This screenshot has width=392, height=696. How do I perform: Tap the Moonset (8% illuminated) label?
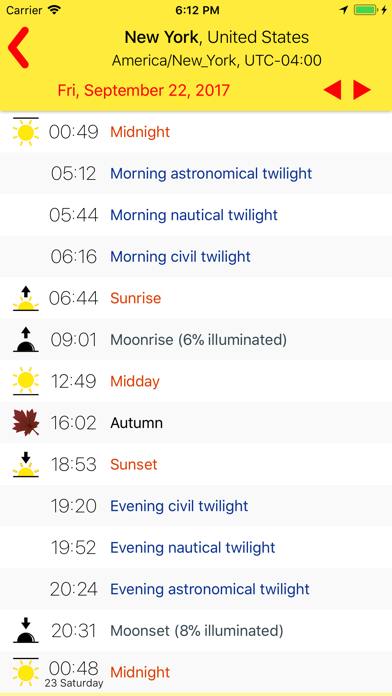[197, 631]
